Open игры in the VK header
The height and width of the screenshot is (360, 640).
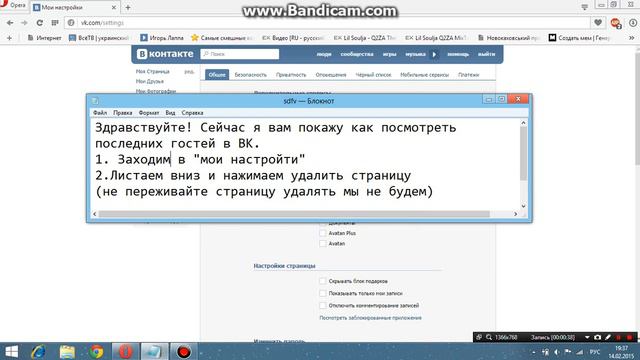point(389,54)
